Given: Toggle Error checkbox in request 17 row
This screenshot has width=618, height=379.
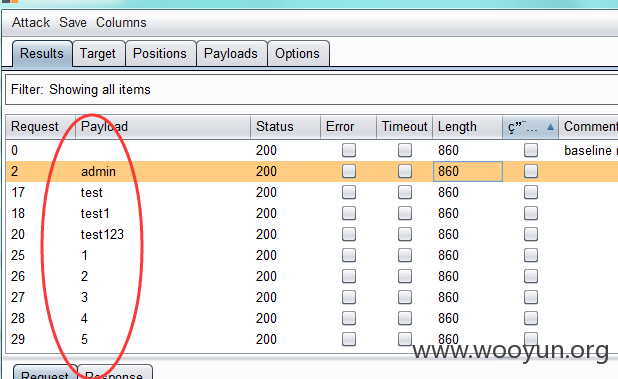Looking at the screenshot, I should [349, 192].
